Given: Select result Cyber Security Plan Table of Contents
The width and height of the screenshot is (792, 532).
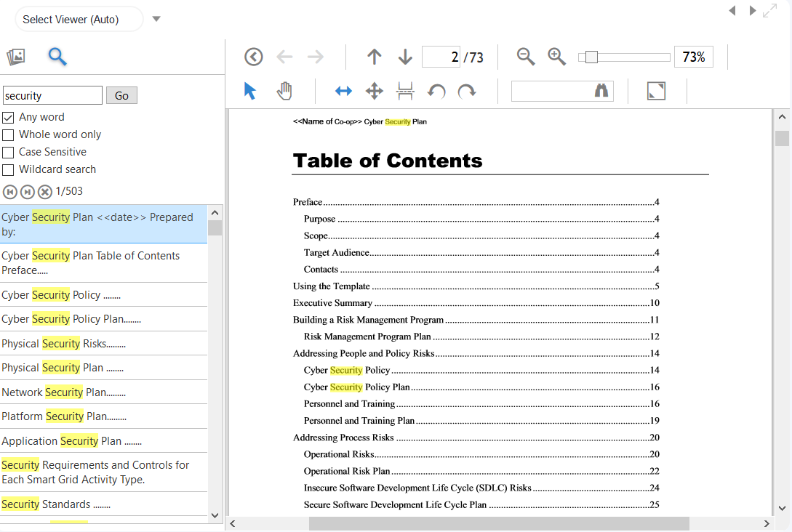Looking at the screenshot, I should [103, 263].
